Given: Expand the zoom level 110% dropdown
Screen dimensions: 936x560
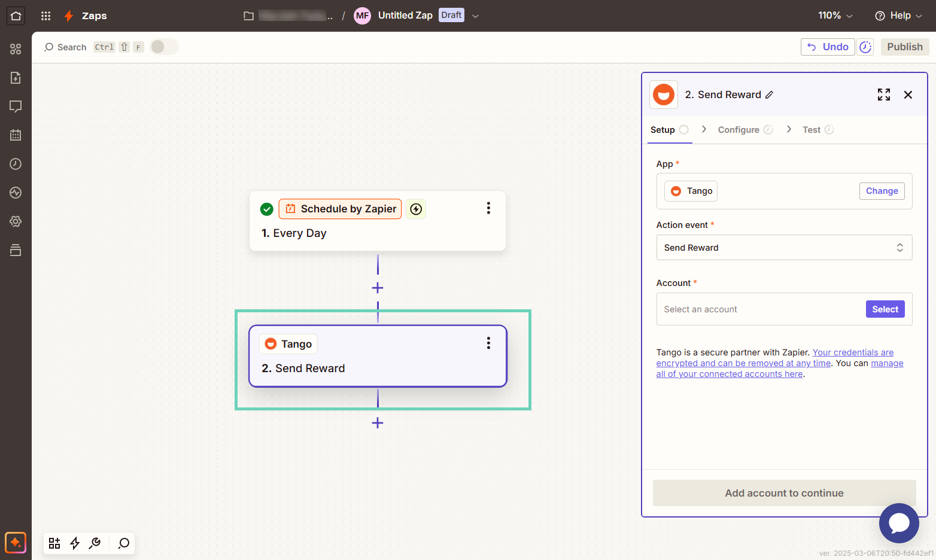Looking at the screenshot, I should coord(835,16).
